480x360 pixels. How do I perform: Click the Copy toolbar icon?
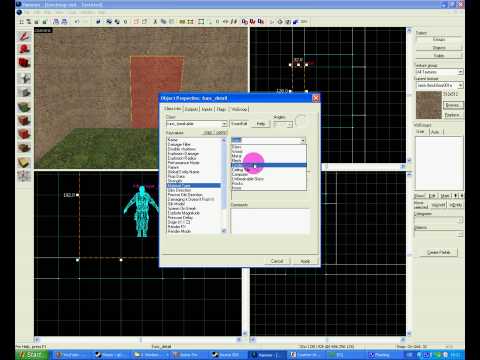[163, 22]
